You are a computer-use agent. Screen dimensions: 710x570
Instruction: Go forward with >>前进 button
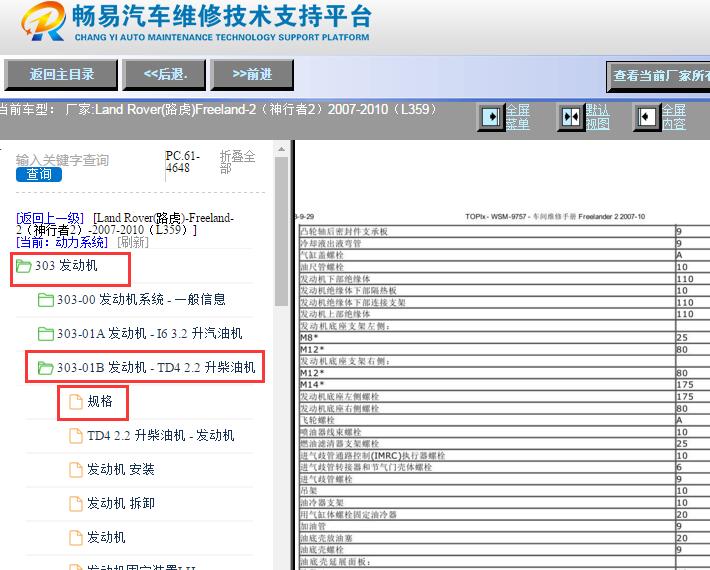point(252,74)
